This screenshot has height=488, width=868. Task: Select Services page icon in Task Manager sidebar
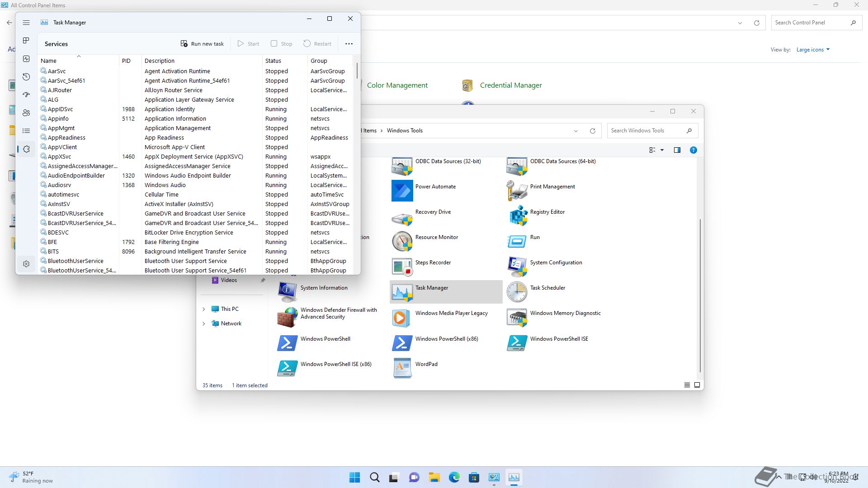click(x=26, y=149)
